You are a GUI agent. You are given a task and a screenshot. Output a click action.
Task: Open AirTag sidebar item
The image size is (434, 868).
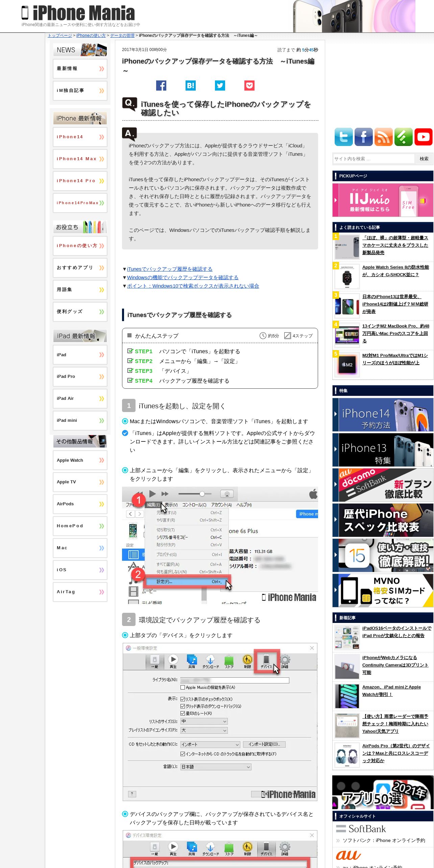(x=80, y=592)
